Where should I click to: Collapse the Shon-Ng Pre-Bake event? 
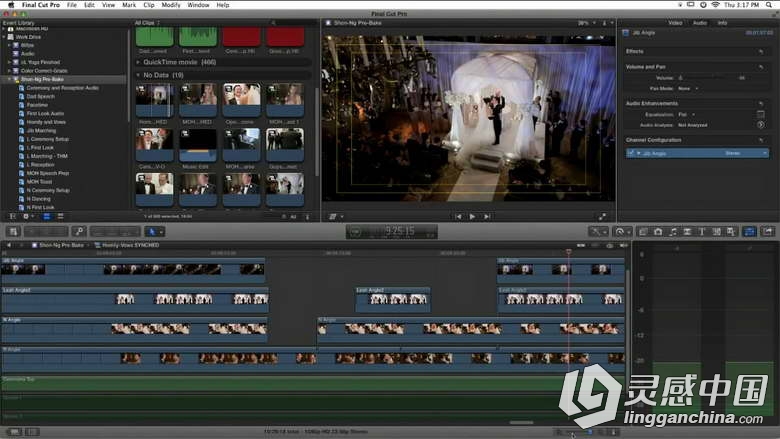click(9, 79)
